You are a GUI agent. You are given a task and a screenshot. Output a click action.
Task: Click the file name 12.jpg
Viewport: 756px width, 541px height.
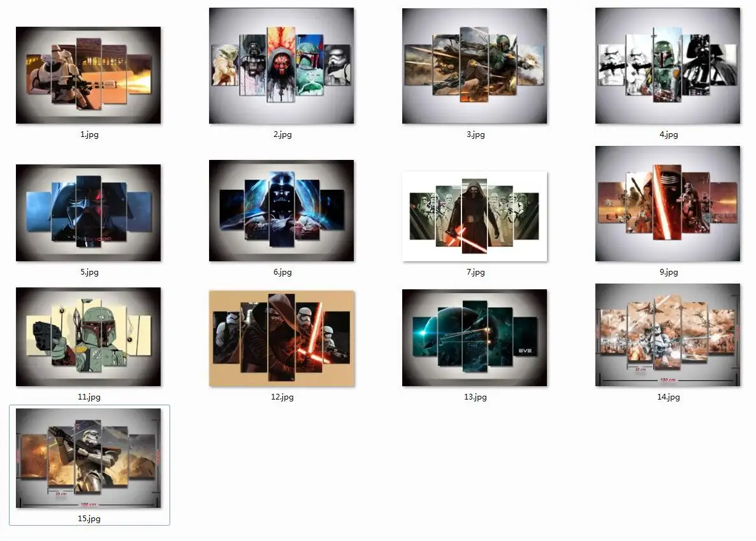point(282,397)
